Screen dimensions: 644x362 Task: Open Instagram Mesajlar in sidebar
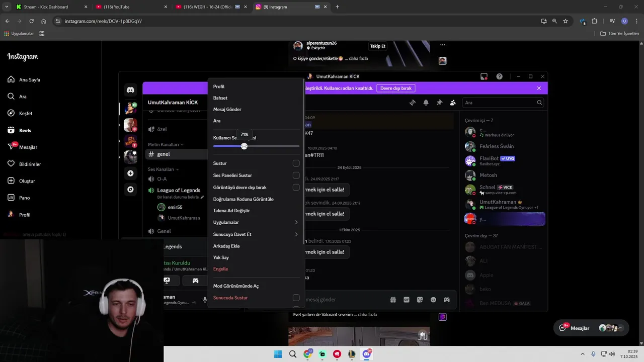coord(23,147)
